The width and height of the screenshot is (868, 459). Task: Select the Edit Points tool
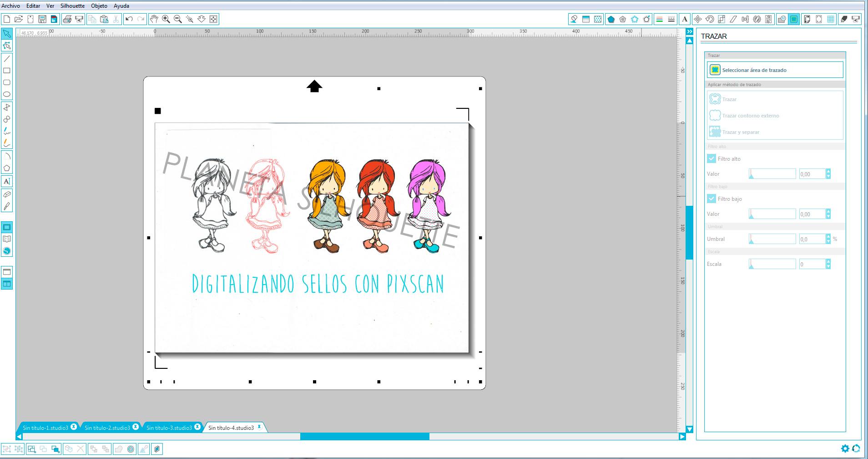[7, 46]
